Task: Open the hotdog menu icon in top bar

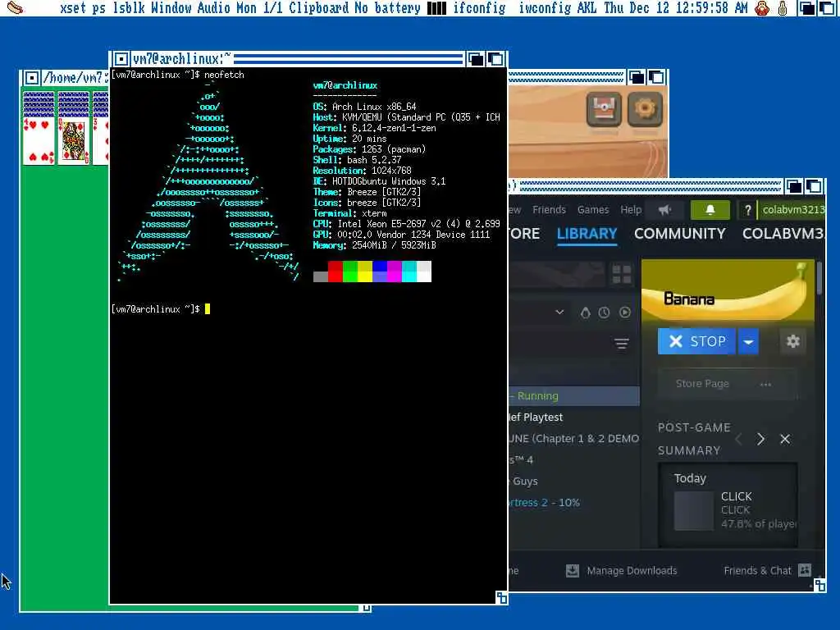Action: click(16, 8)
